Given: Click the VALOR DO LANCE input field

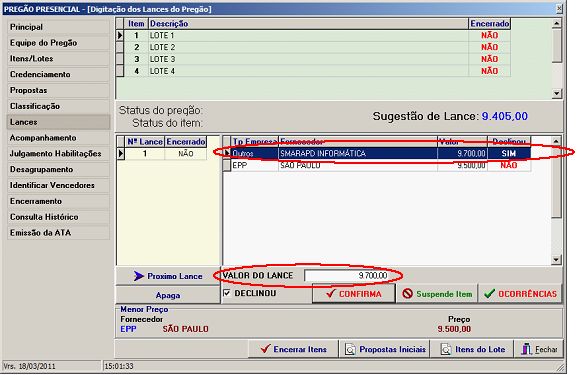Looking at the screenshot, I should coord(347,275).
